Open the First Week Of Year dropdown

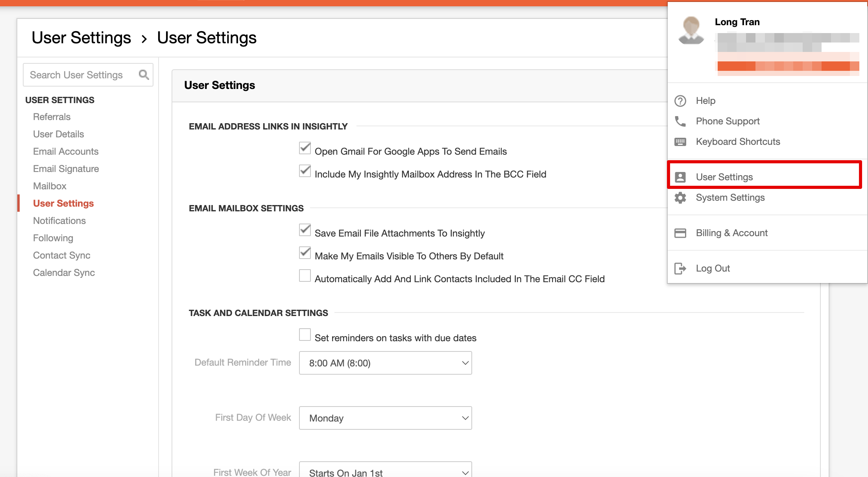tap(385, 471)
